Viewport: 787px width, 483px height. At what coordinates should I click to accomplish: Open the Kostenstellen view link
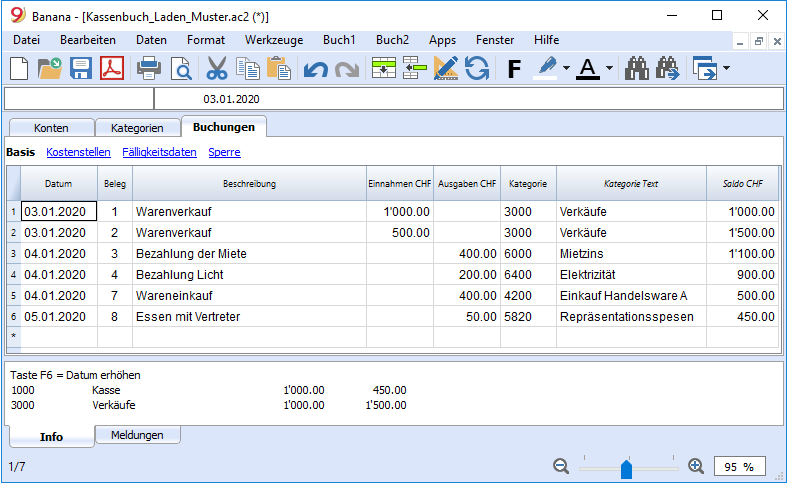(78, 152)
